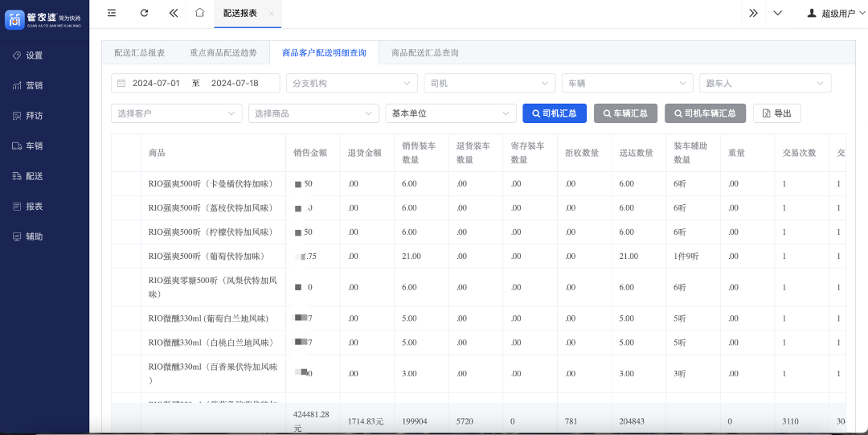This screenshot has width=868, height=435.
Task: Go to home via house icon
Action: click(199, 13)
